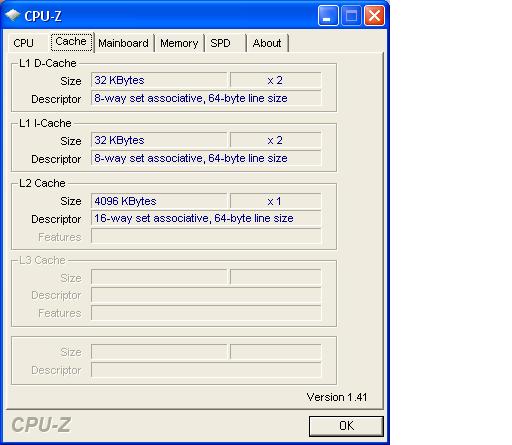This screenshot has width=512, height=445.
Task: Click the L1 D-Cache descriptor field
Action: [206, 98]
